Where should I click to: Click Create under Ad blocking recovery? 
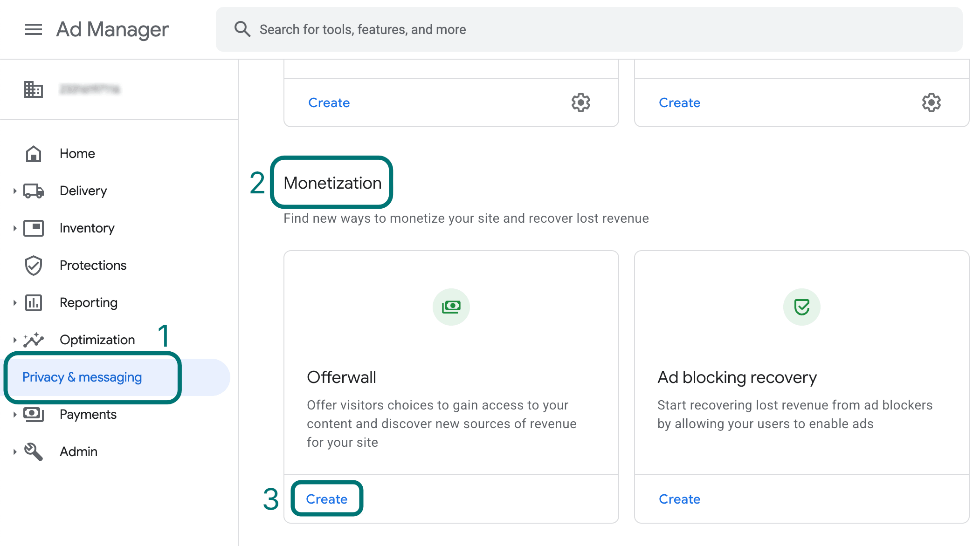[x=679, y=498]
